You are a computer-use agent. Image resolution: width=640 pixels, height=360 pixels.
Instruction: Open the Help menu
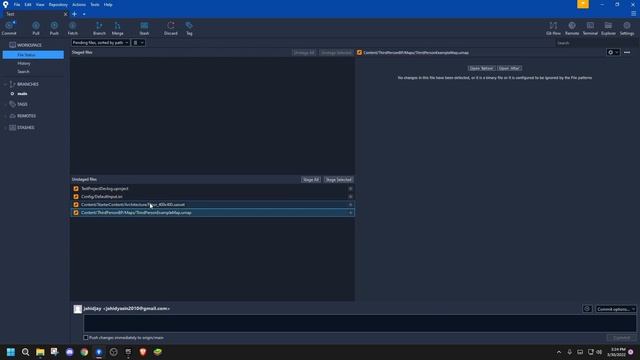(x=108, y=4)
